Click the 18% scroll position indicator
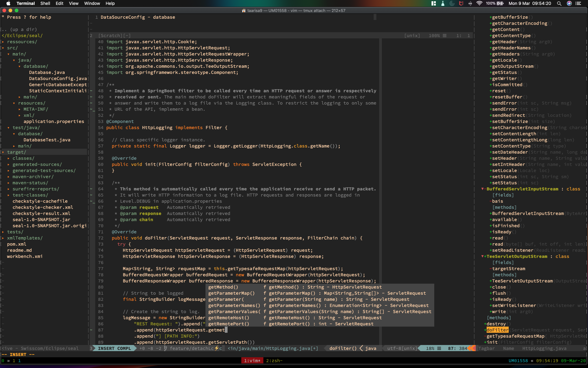This screenshot has height=368, width=588. 430,348
